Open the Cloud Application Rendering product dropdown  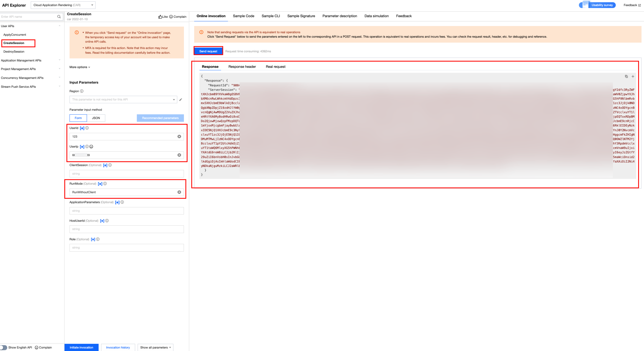coord(63,5)
